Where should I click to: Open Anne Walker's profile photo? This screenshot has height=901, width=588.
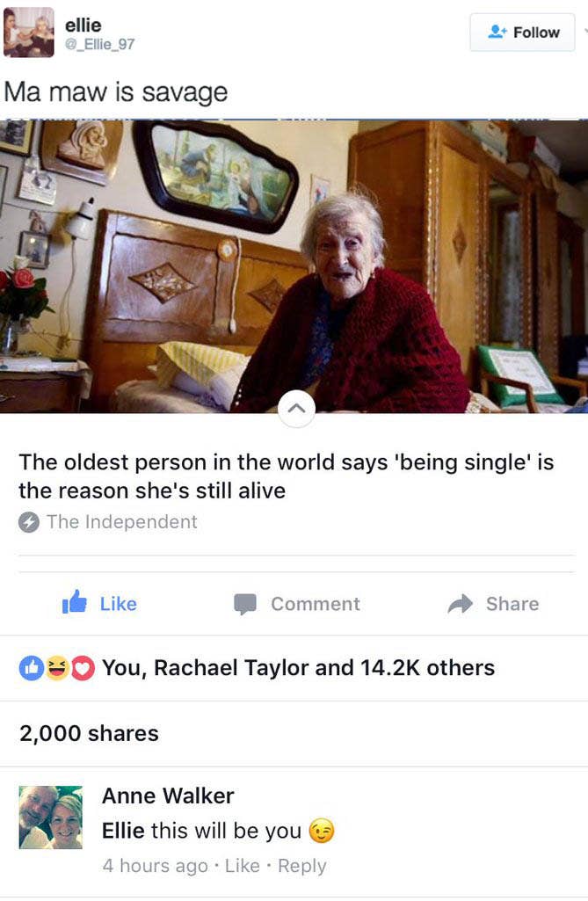(x=51, y=817)
